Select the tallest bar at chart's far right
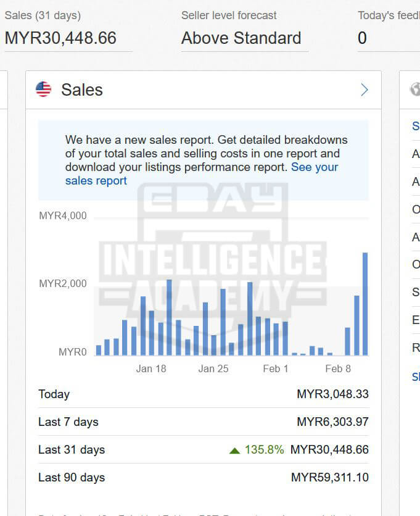420x516 pixels. point(365,304)
